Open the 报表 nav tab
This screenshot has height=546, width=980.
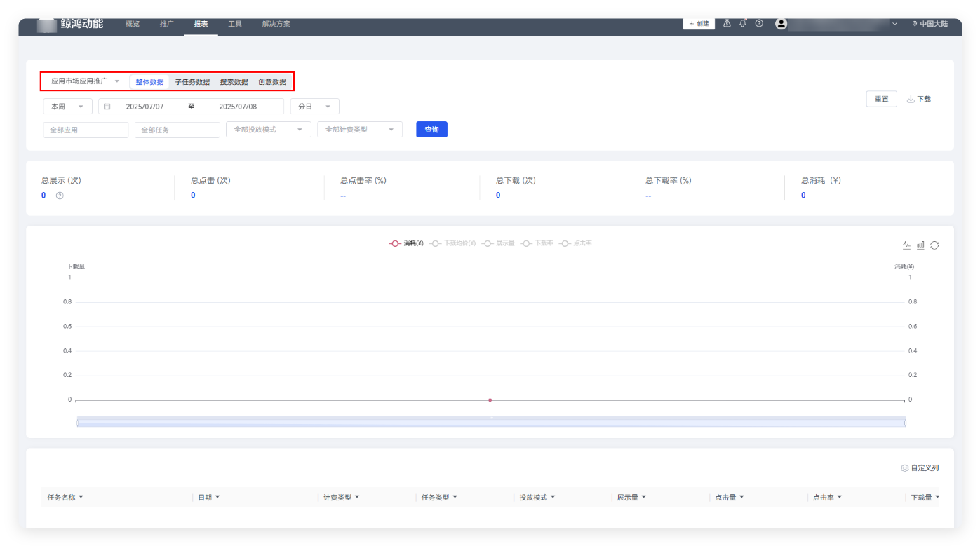[x=201, y=24]
